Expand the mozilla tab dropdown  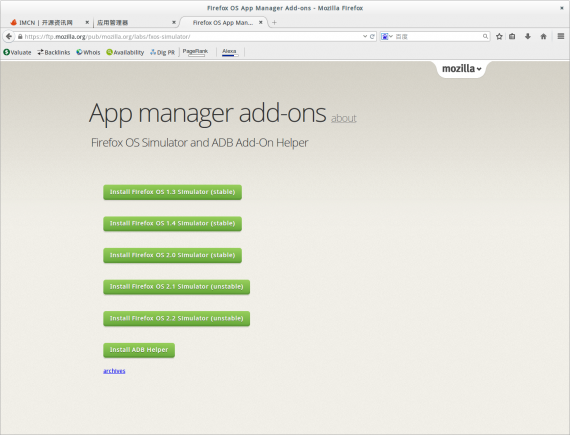pyautogui.click(x=461, y=69)
